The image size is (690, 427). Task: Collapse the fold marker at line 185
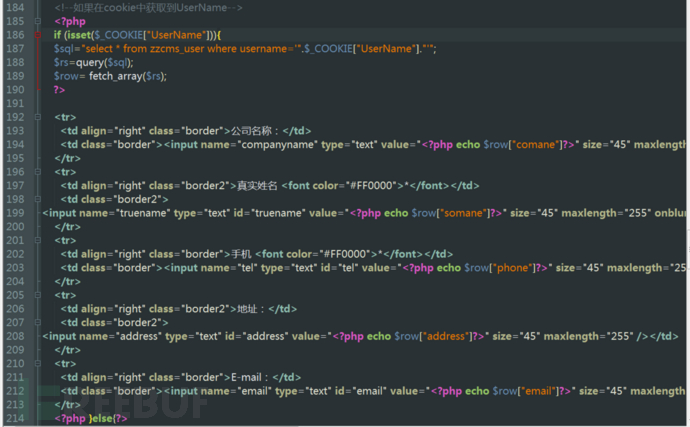tap(38, 21)
